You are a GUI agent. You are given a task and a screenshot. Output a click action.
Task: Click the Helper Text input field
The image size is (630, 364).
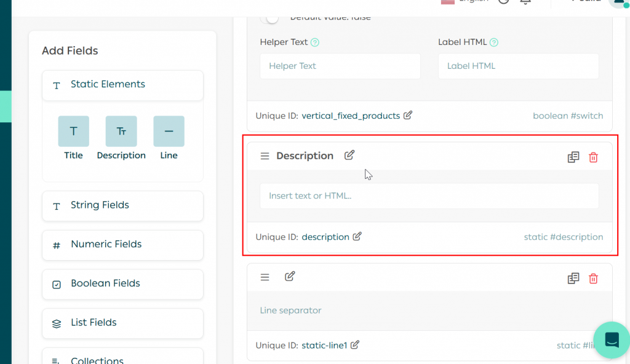click(x=340, y=66)
